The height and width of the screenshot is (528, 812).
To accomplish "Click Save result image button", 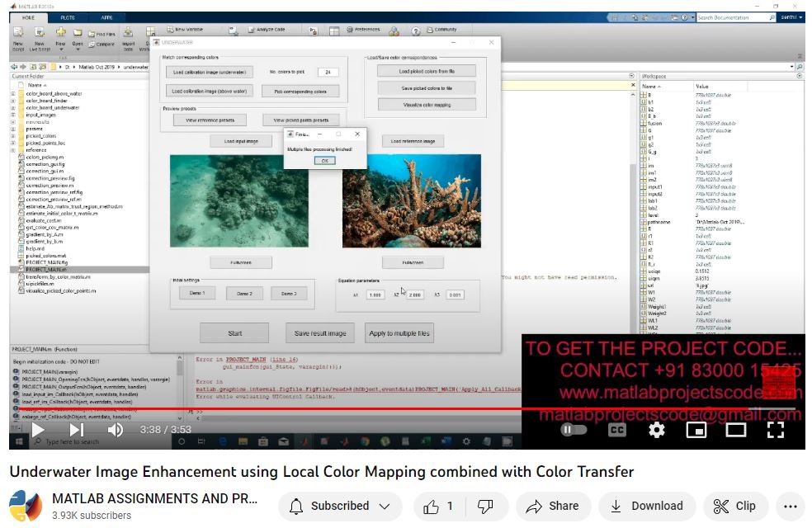I will pos(320,333).
